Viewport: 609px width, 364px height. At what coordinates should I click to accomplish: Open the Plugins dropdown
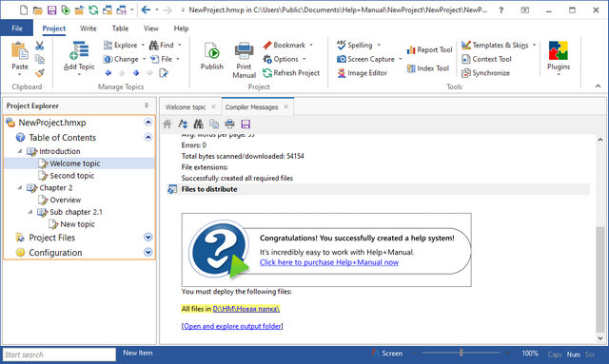pyautogui.click(x=559, y=58)
